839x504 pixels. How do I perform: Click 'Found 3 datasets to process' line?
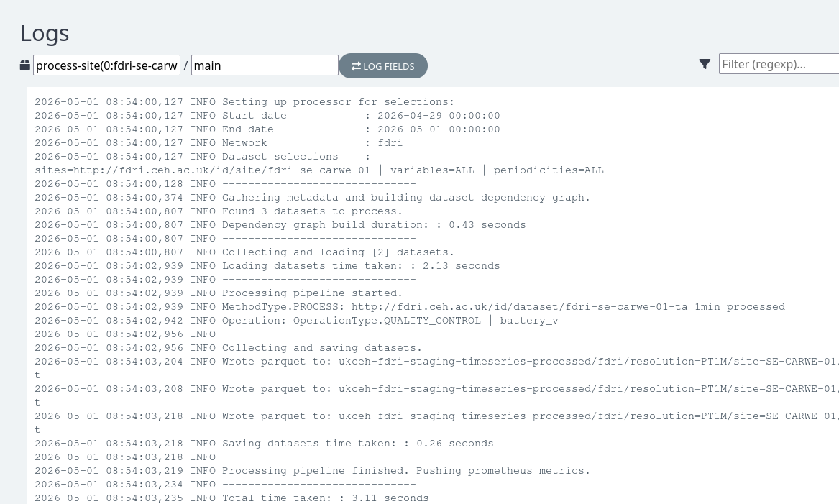click(219, 211)
